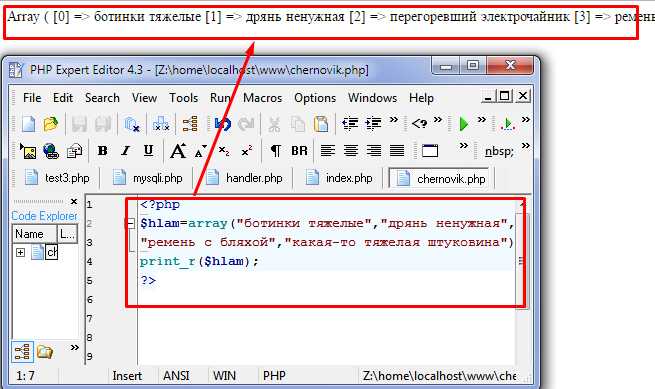Open the File menu
Image resolution: width=655 pixels, height=389 pixels.
(32, 98)
